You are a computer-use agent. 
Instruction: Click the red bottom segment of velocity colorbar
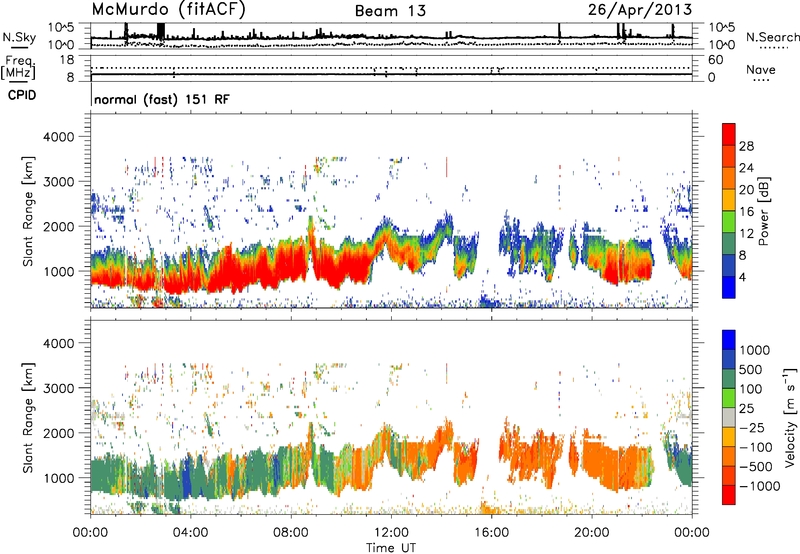pos(729,495)
